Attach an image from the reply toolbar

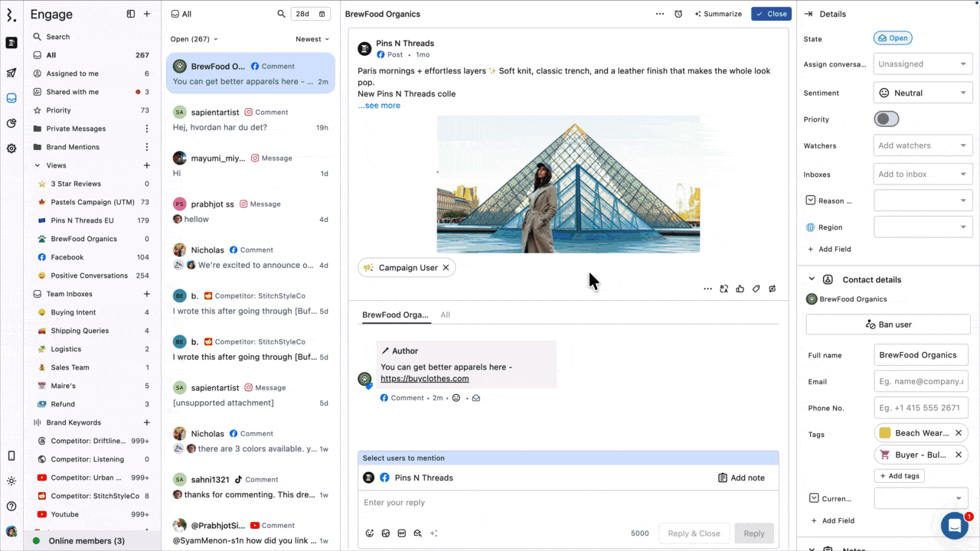tap(386, 533)
